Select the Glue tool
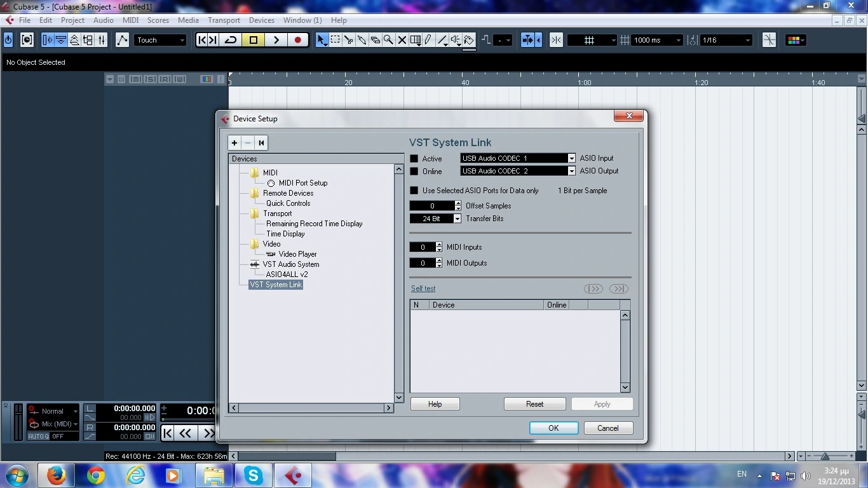This screenshot has height=488, width=868. tap(362, 40)
